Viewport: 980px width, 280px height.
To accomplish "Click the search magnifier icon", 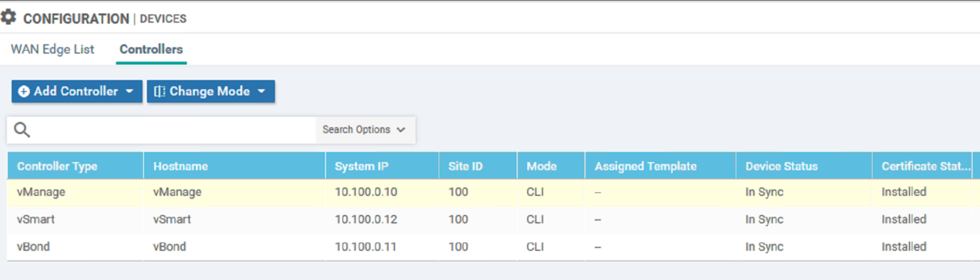I will pyautogui.click(x=22, y=130).
